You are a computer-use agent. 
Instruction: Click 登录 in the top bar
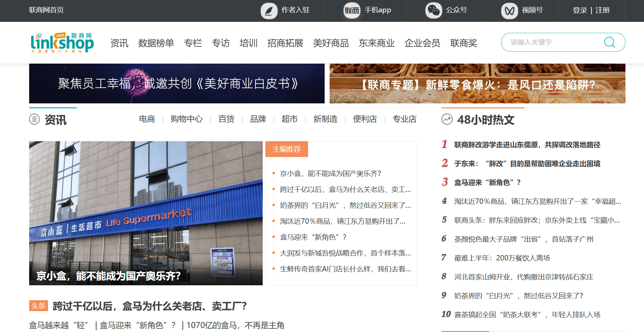pyautogui.click(x=580, y=10)
